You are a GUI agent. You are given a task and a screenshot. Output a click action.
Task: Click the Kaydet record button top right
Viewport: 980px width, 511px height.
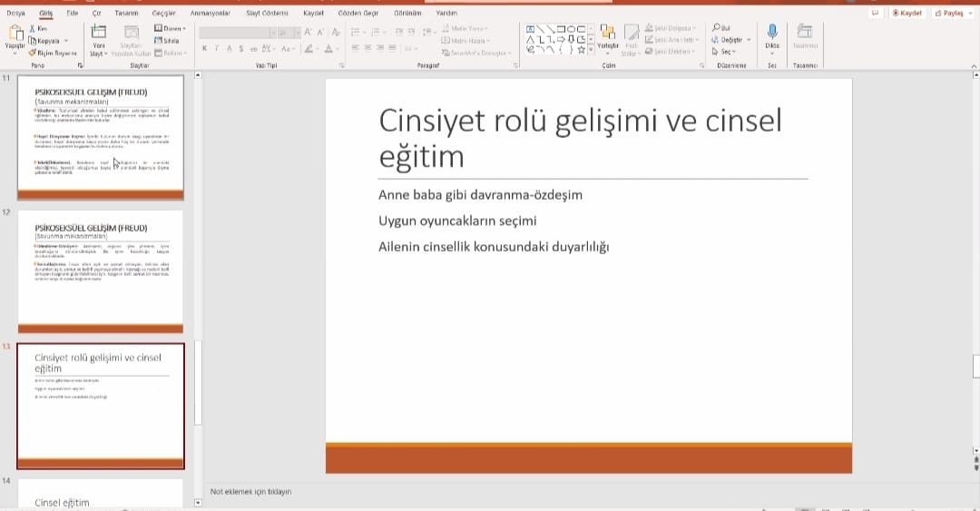click(x=906, y=13)
